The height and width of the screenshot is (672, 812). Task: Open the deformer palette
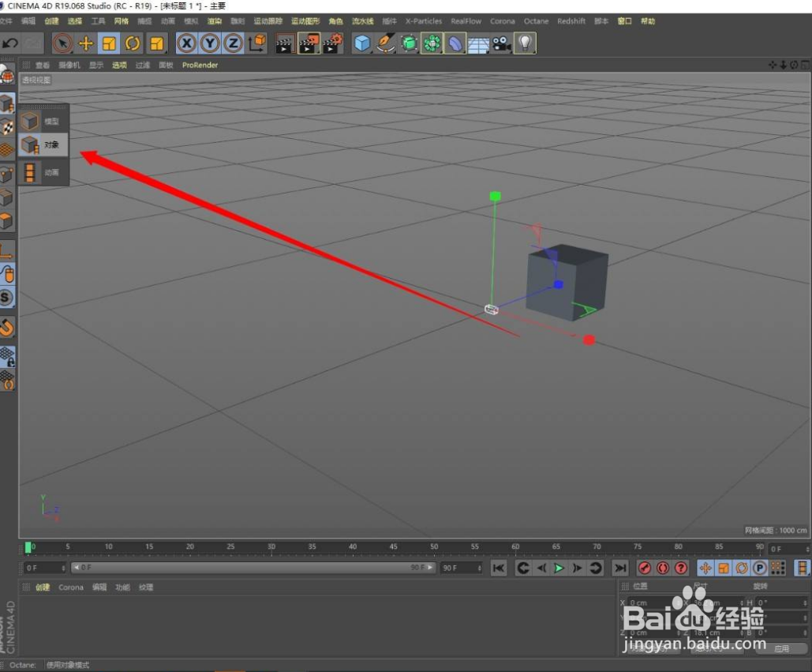point(455,43)
